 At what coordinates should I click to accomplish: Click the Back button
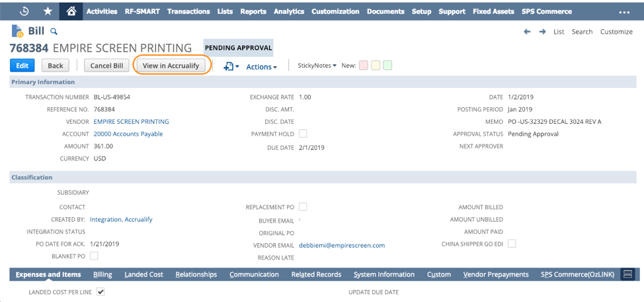pyautogui.click(x=56, y=66)
